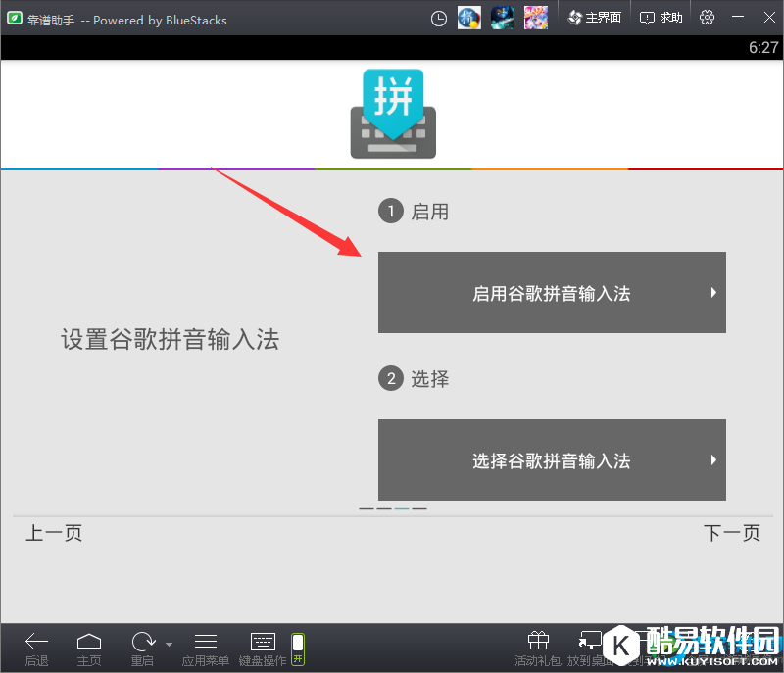This screenshot has width=784, height=673.
Task: Click the clock history icon in titlebar
Action: pos(441,17)
